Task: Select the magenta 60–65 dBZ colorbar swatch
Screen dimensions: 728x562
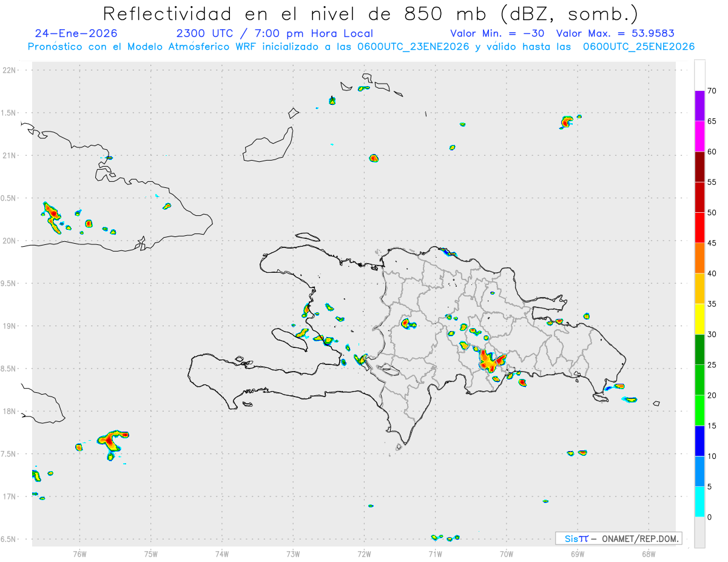Action: click(699, 136)
